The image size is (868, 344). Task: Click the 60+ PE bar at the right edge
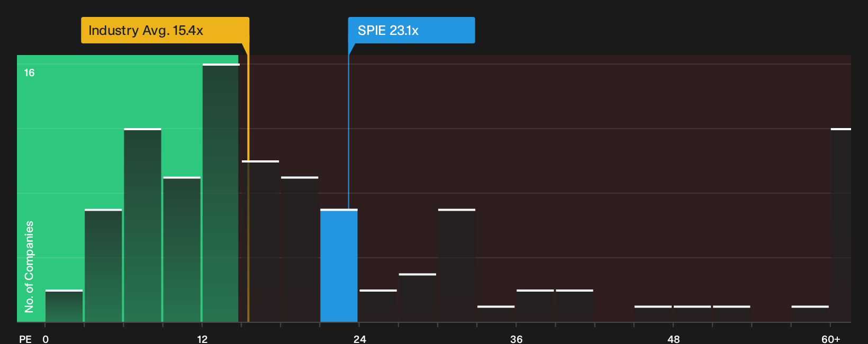click(x=841, y=225)
